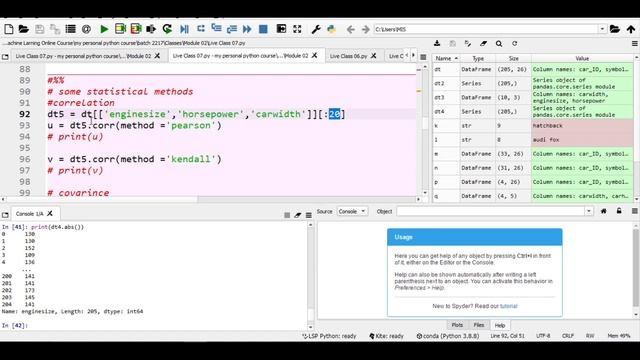Viewport: 640px width, 360px height.
Task: Run the selection or current line
Action: (151, 29)
